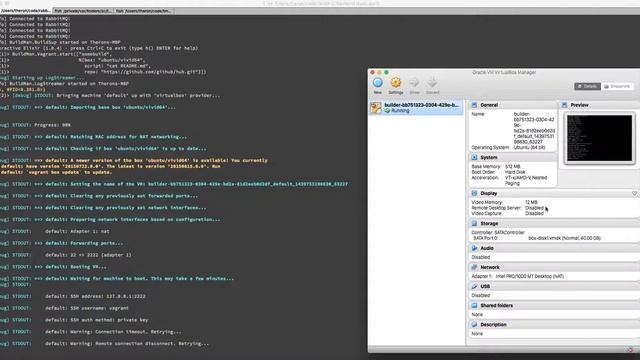Click the Show arrow icon in VirtualBox toolbar
640x360 pixels.
pyautogui.click(x=414, y=83)
